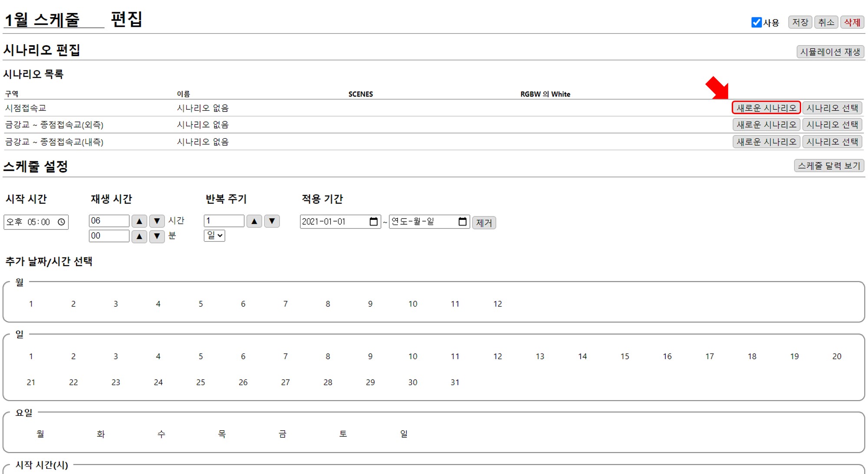
Task: Open 시나리오 선택 for 시점접속교
Action: 832,108
